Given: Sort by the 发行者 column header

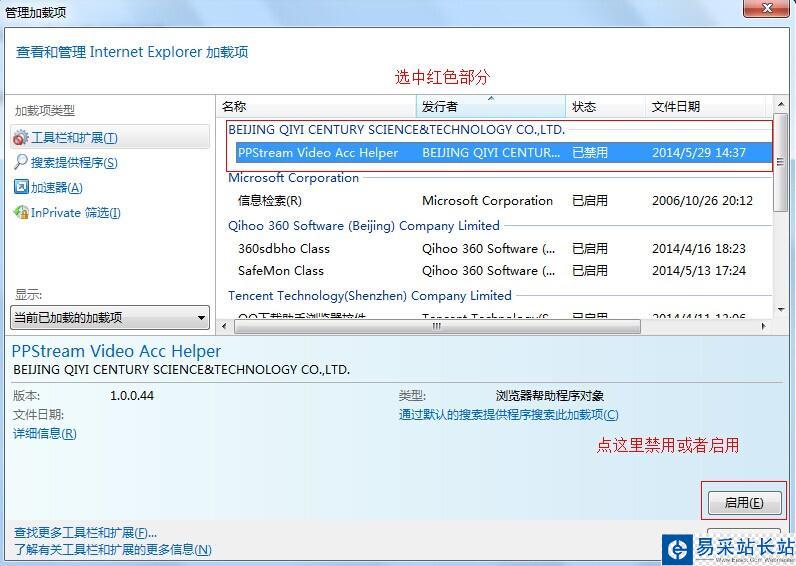Looking at the screenshot, I should click(x=491, y=107).
